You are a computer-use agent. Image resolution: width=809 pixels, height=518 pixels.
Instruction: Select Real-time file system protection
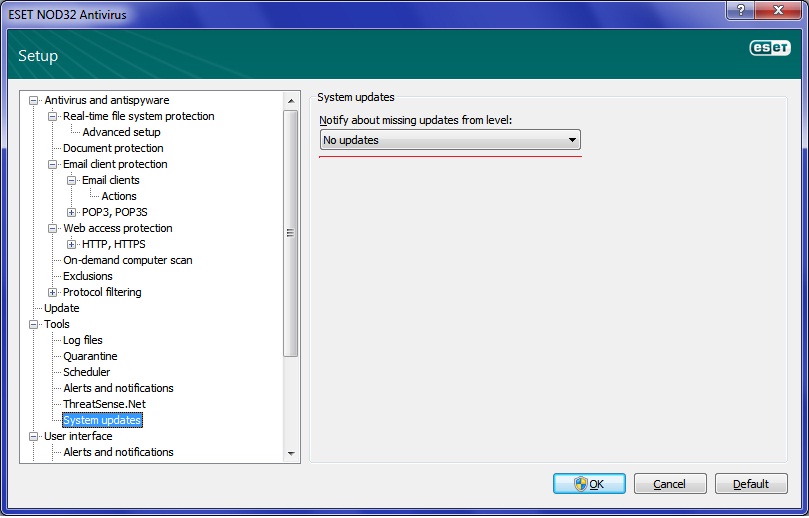[x=138, y=116]
